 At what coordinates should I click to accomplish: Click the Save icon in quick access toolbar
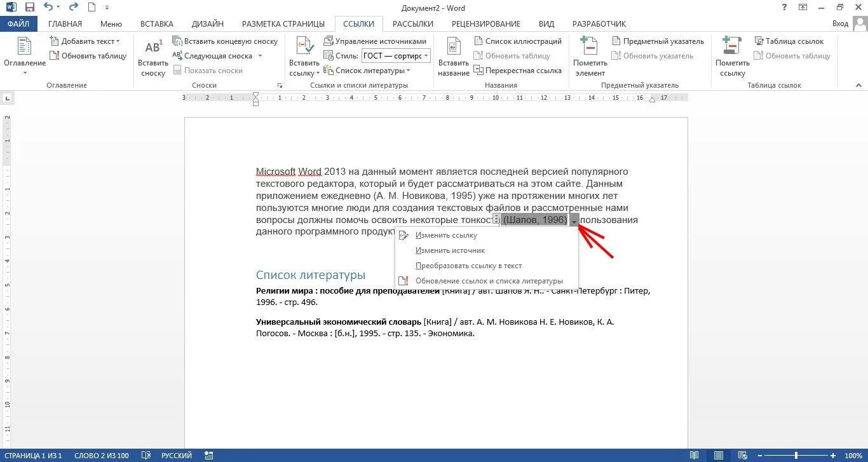(x=29, y=8)
